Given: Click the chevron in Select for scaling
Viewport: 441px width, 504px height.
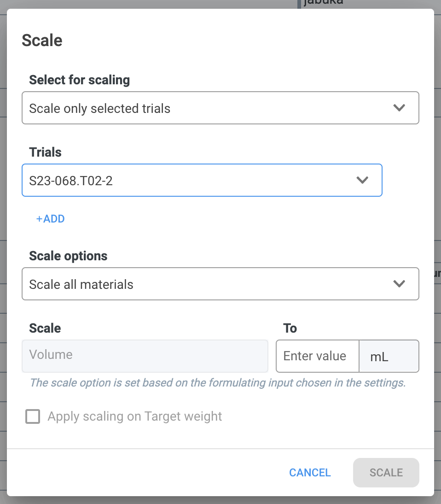Looking at the screenshot, I should click(x=399, y=108).
